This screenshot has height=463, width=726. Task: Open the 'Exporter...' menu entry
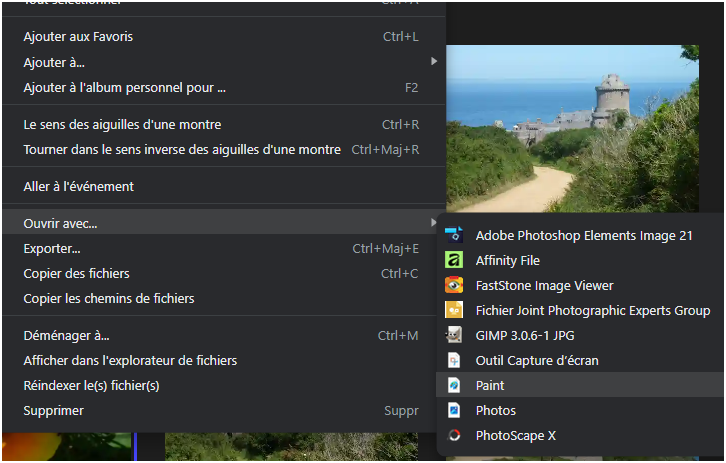(52, 248)
